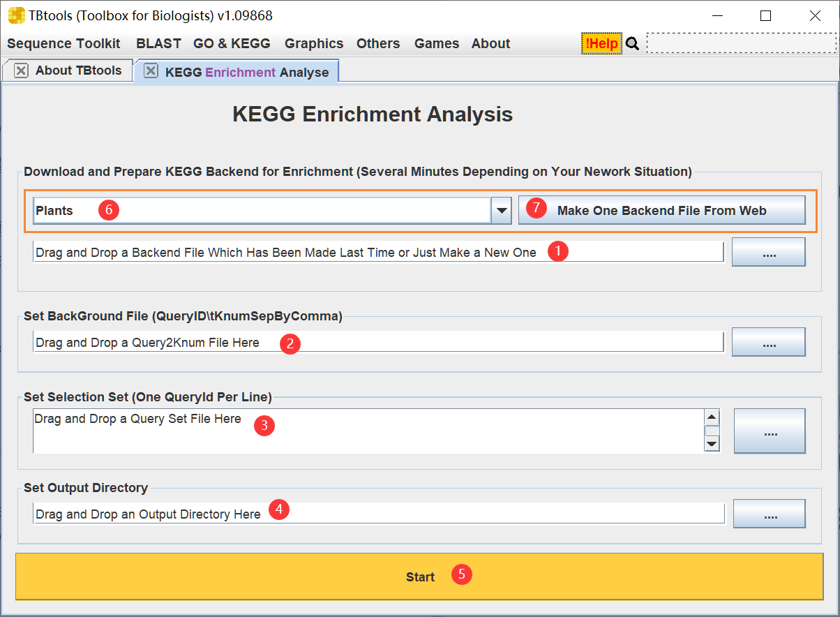840x617 pixels.
Task: Open the Plants dropdown arrow
Action: click(x=501, y=210)
